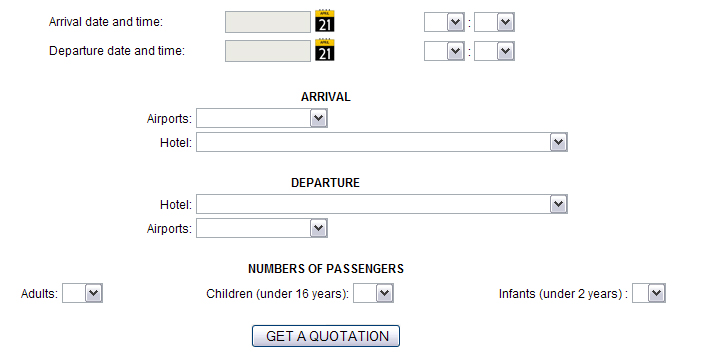Click the arrival date input field

pyautogui.click(x=268, y=22)
